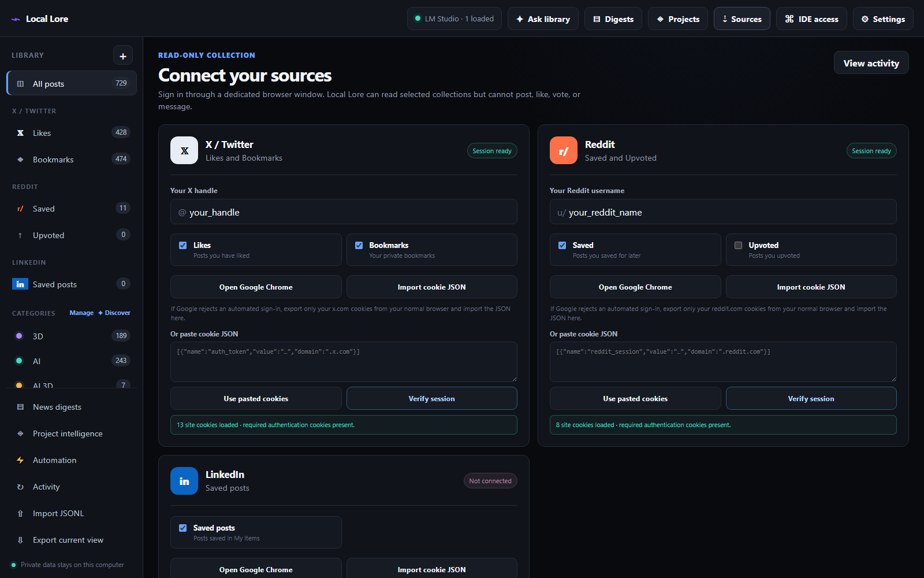Click the X card Session ready badge
This screenshot has width=924, height=578.
click(492, 151)
